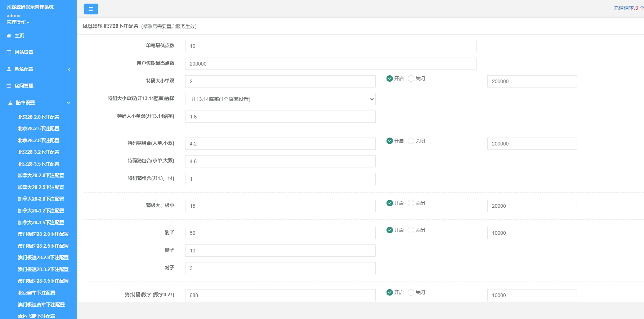Click the 房间管理 sidebar icon
Viewport: 644px width, 319px height.
pyautogui.click(x=9, y=86)
